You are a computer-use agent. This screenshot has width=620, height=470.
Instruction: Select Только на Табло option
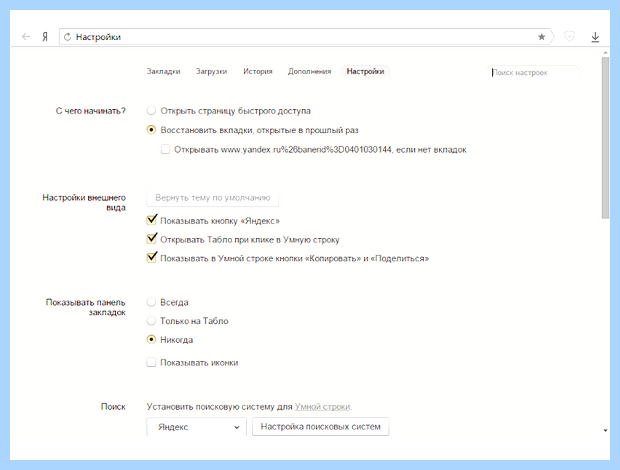coord(151,321)
